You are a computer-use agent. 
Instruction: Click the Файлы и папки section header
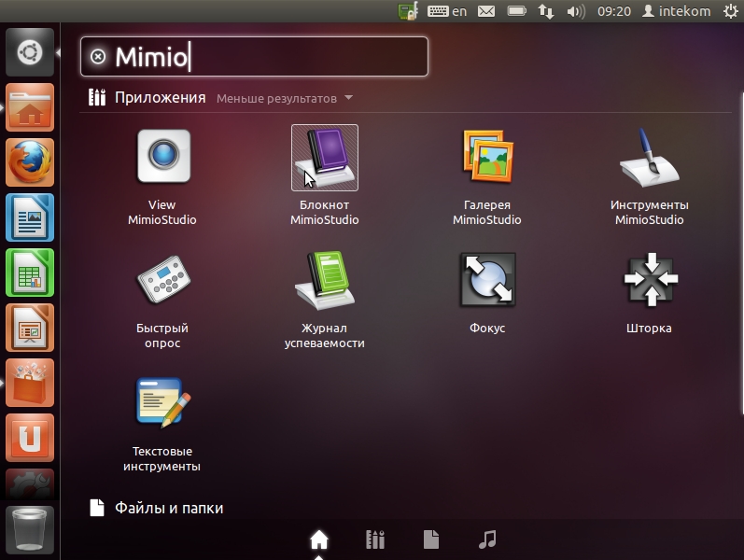[157, 508]
